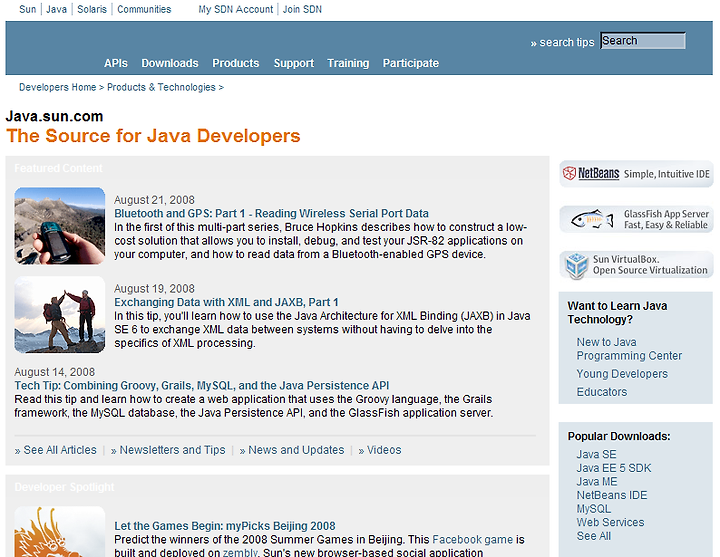Screen dimensions: 720x557
Task: Click the August 14, 2008 date text
Action: point(55,372)
